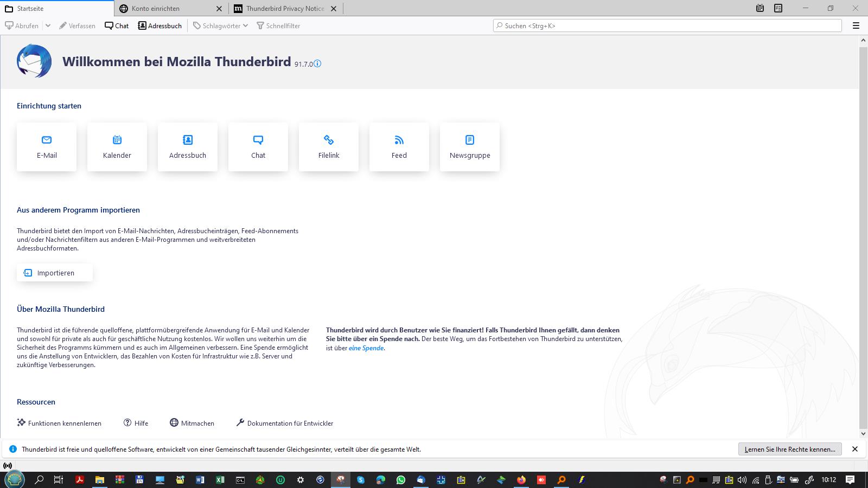
Task: Switch to the Startseite tab
Action: (57, 8)
